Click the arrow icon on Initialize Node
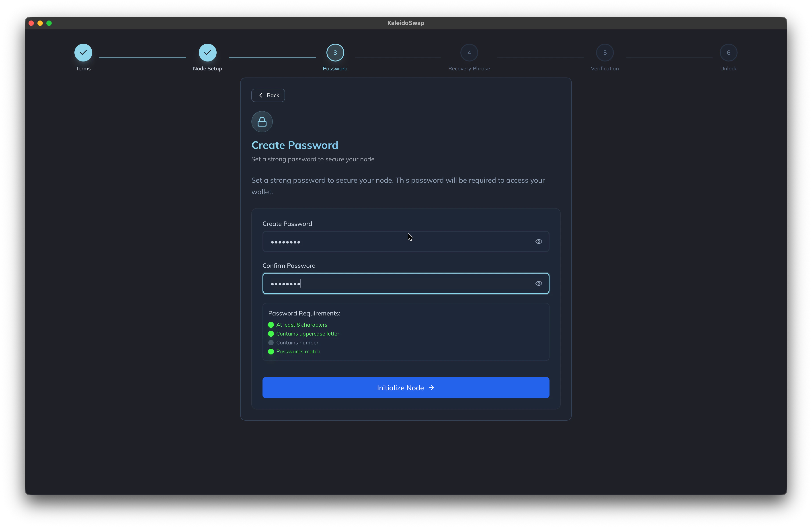The height and width of the screenshot is (528, 812). pyautogui.click(x=431, y=388)
